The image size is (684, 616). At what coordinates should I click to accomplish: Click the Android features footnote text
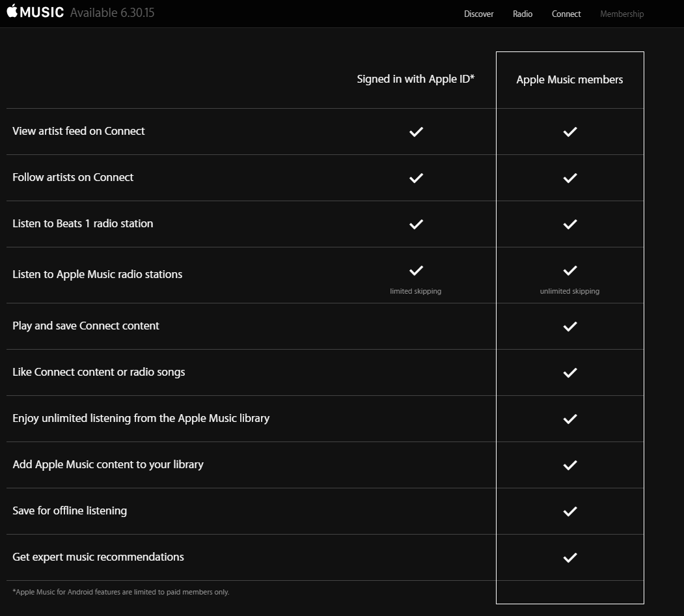click(121, 592)
